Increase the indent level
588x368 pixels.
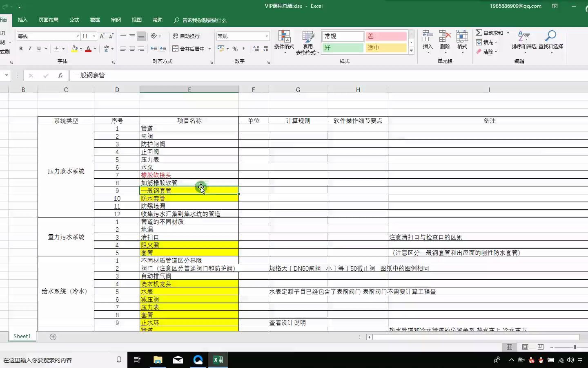coord(163,49)
